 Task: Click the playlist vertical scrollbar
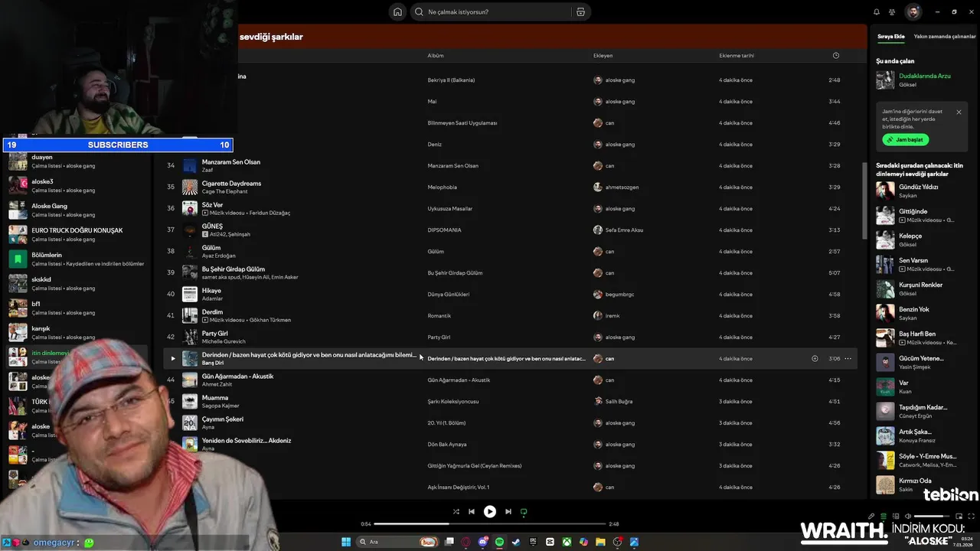(865, 201)
